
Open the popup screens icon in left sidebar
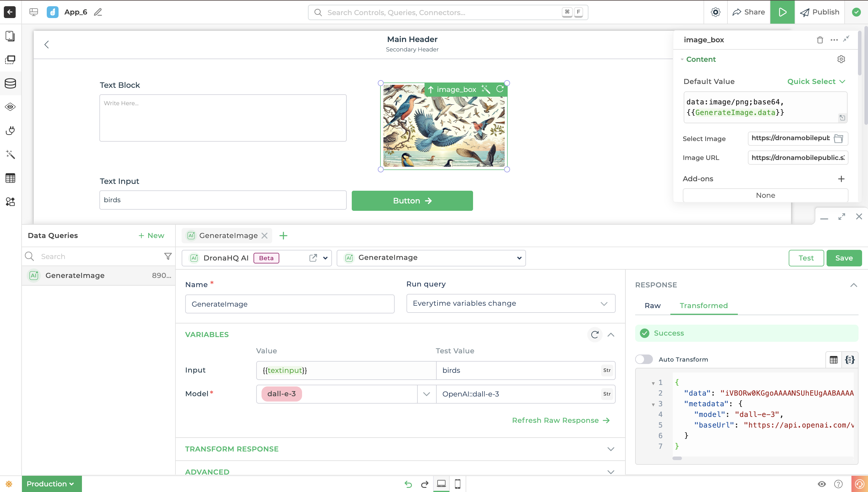point(10,60)
